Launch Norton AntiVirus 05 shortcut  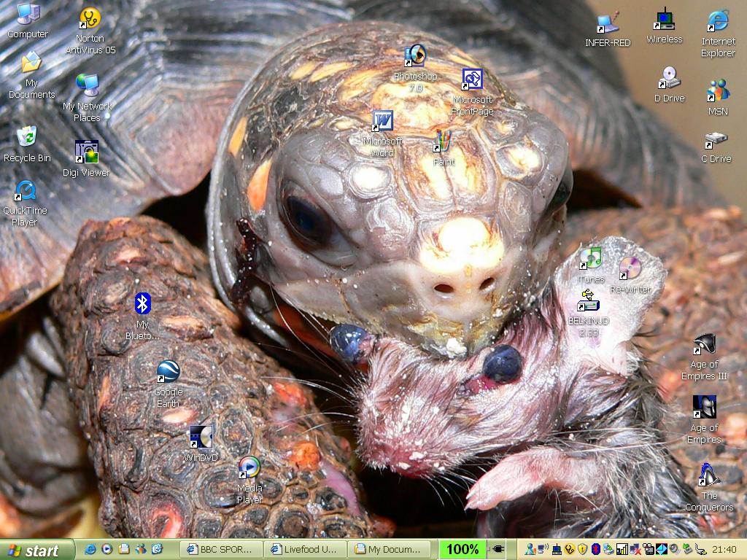[90, 31]
